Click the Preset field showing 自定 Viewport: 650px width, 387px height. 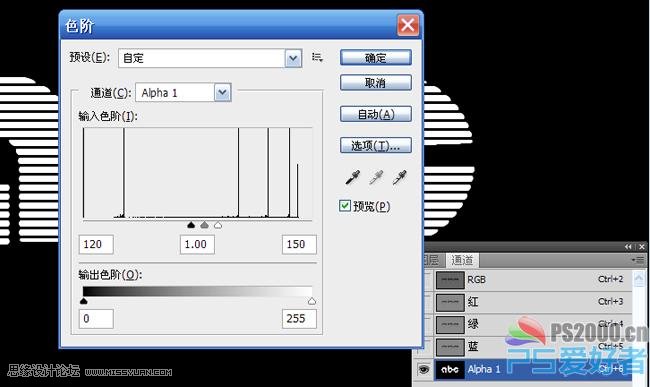point(210,58)
